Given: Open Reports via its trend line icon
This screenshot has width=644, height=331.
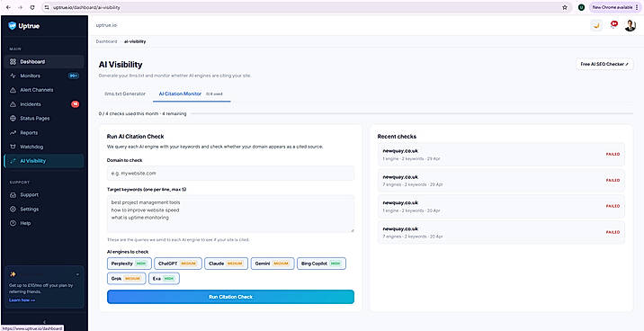Looking at the screenshot, I should [x=13, y=132].
